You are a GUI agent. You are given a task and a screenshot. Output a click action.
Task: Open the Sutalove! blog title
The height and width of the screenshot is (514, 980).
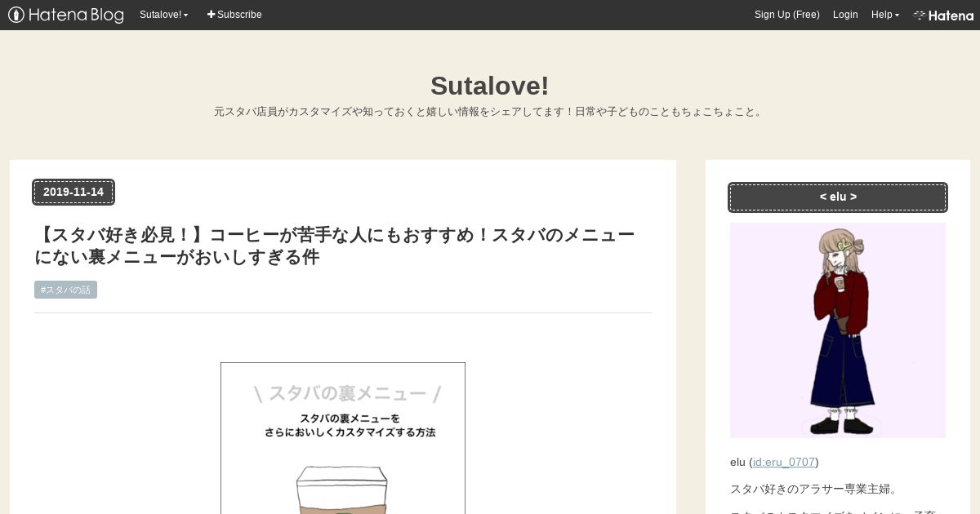pos(490,86)
